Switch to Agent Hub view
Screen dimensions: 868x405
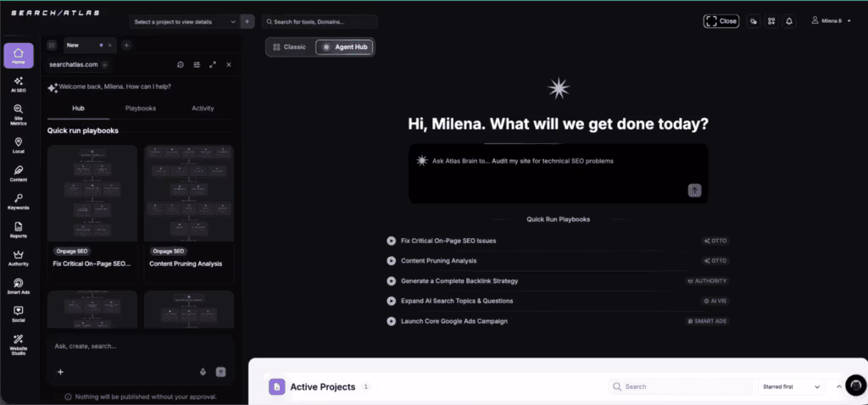pos(344,47)
